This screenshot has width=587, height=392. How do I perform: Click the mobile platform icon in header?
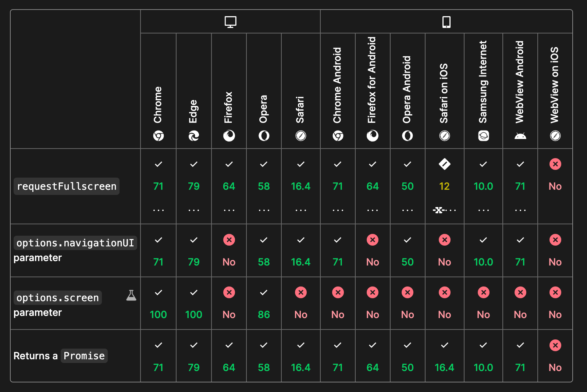446,22
